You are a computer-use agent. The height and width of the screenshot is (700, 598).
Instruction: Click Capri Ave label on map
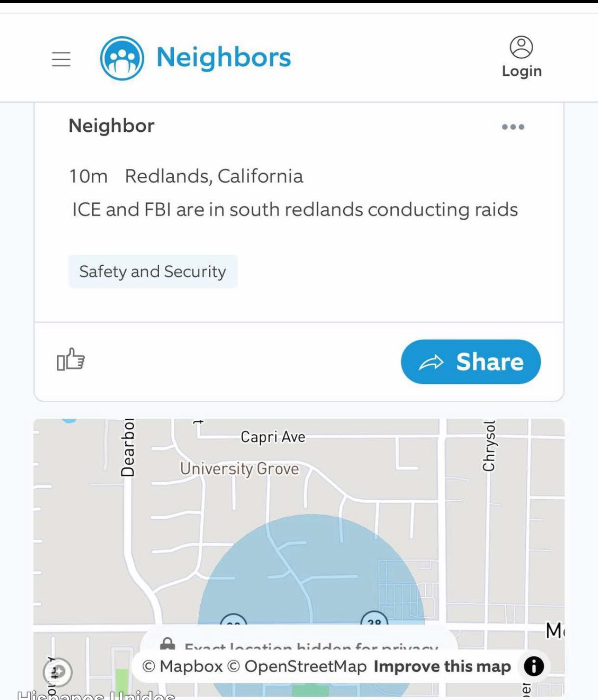273,437
